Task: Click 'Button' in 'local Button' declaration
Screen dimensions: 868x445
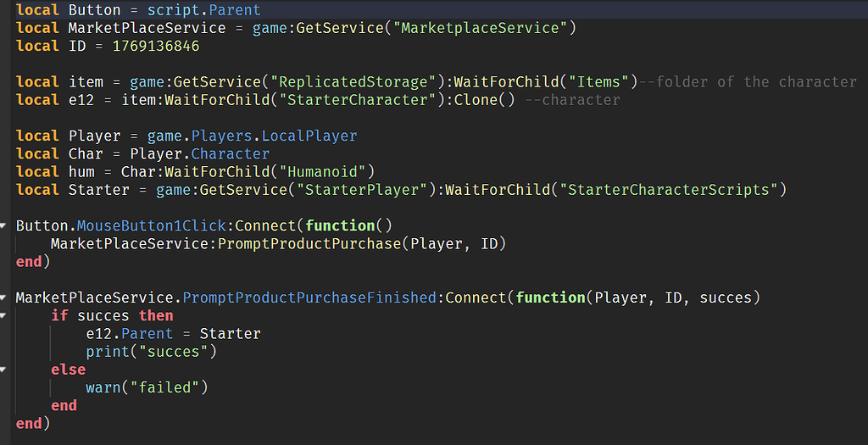Action: (94, 10)
